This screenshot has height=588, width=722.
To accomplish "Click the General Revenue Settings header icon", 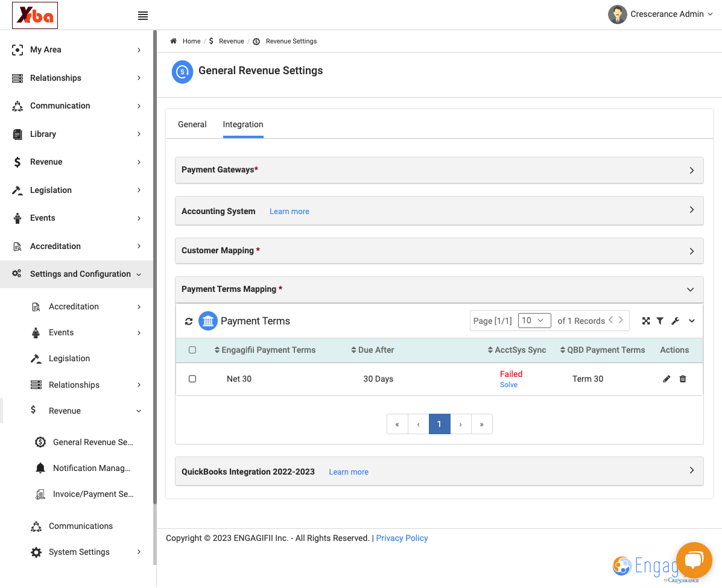I will point(182,72).
